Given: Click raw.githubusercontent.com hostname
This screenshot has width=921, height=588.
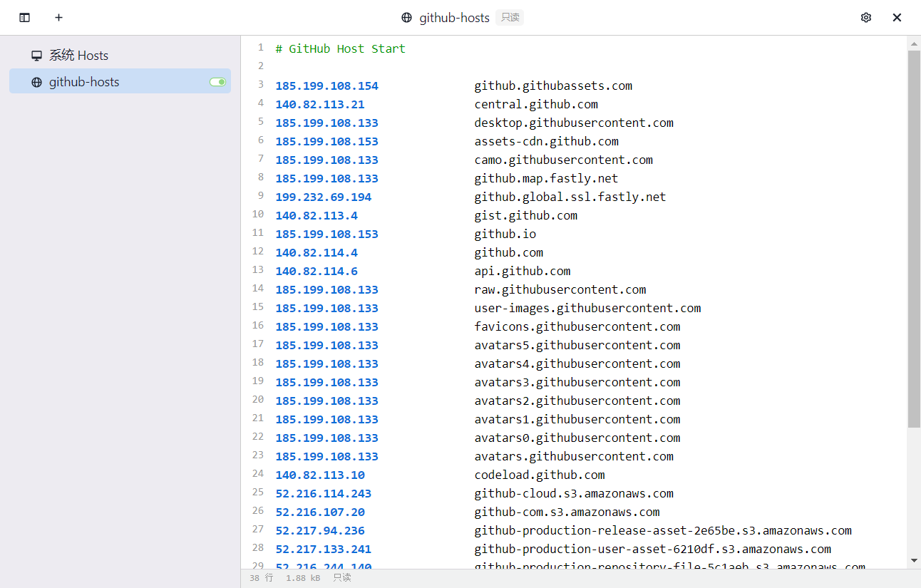Looking at the screenshot, I should tap(560, 289).
